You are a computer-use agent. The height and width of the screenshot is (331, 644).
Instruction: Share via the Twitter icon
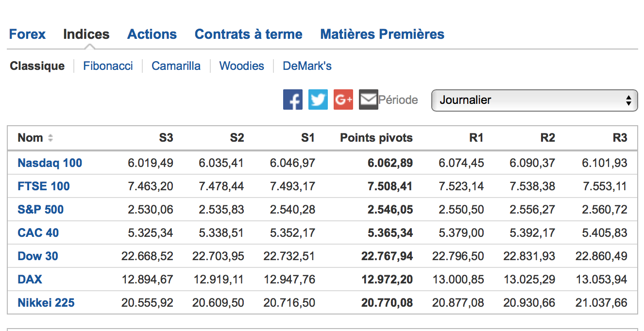click(318, 100)
